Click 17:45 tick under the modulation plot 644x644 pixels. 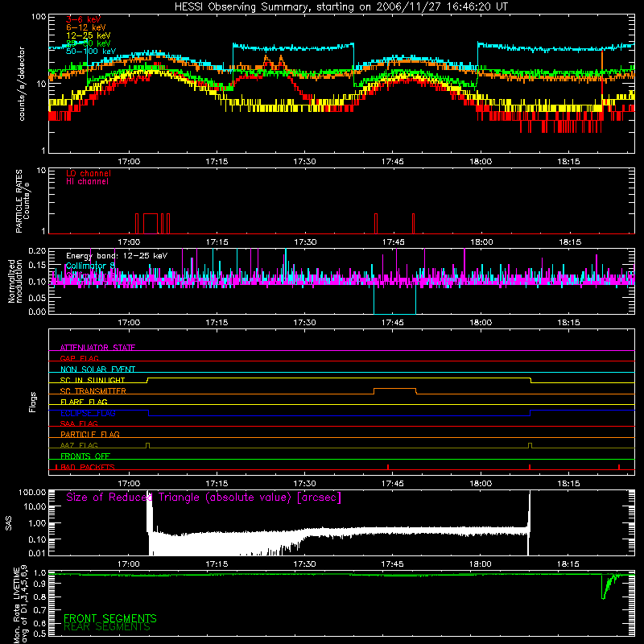click(392, 323)
